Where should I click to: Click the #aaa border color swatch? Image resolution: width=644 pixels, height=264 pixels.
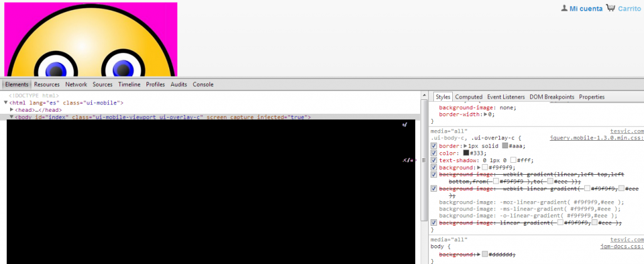coord(505,146)
